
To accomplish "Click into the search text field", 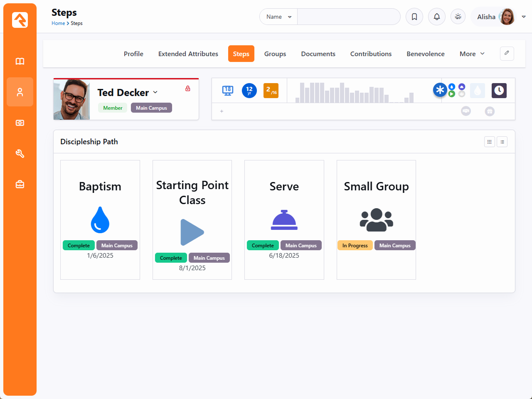I will (x=348, y=17).
